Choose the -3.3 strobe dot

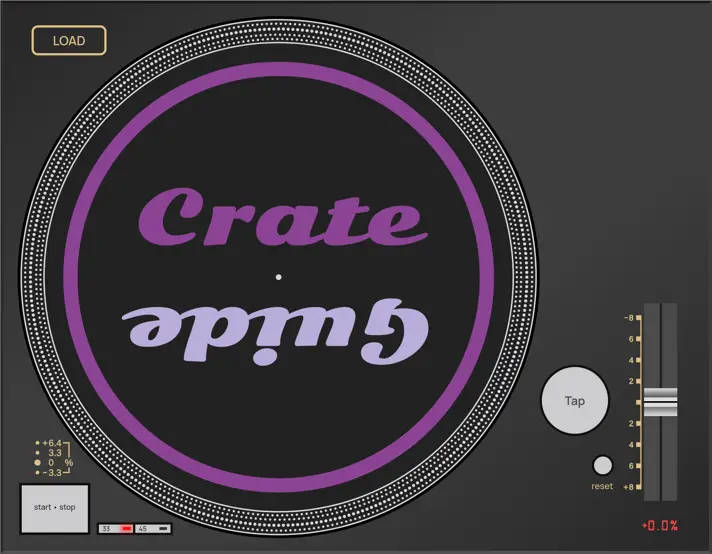pyautogui.click(x=37, y=473)
